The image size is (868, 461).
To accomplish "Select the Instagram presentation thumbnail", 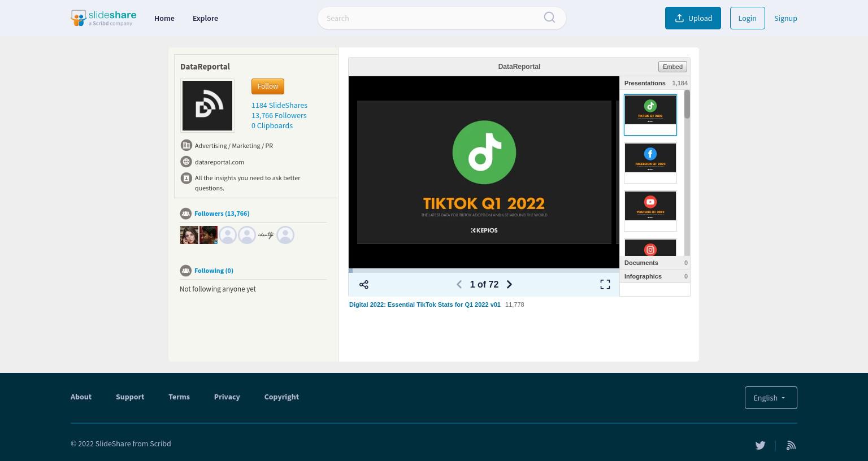I will tap(650, 248).
